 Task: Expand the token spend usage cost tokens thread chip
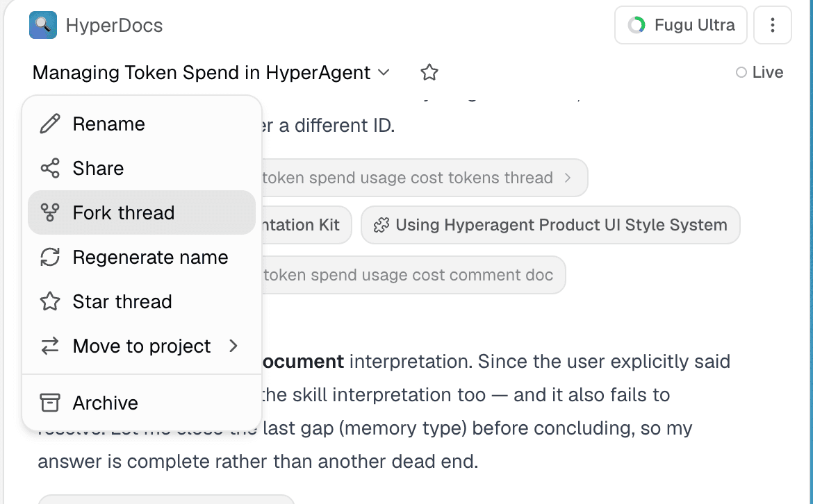click(424, 178)
